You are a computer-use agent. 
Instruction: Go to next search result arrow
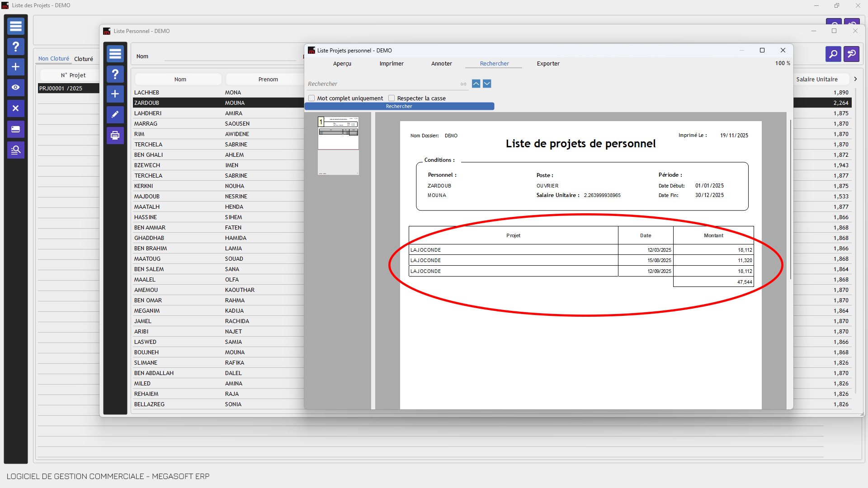click(x=487, y=84)
